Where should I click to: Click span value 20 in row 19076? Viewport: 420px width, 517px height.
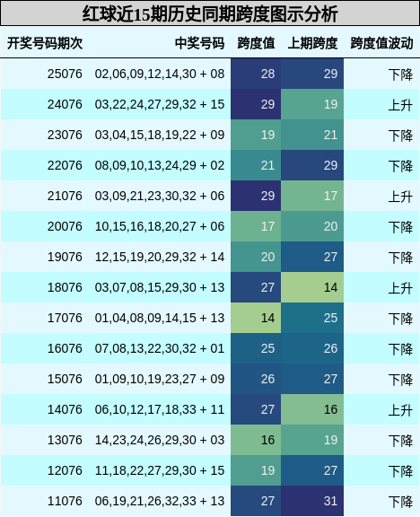point(256,257)
